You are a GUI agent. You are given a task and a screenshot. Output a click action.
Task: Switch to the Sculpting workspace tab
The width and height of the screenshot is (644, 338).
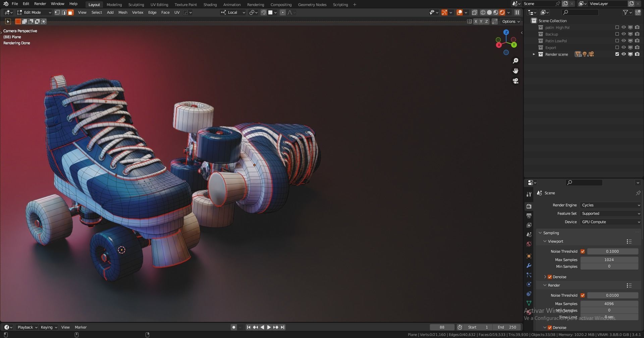(136, 5)
